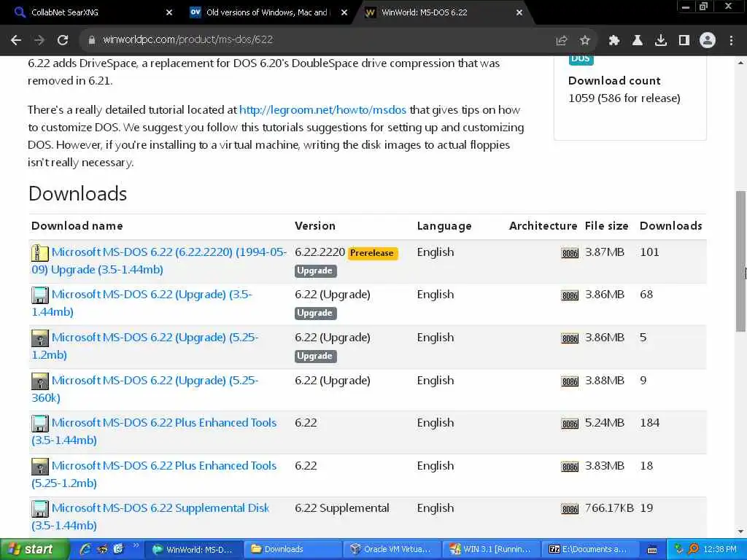
Task: Expand Quick Launch overflow chevron
Action: [136, 545]
